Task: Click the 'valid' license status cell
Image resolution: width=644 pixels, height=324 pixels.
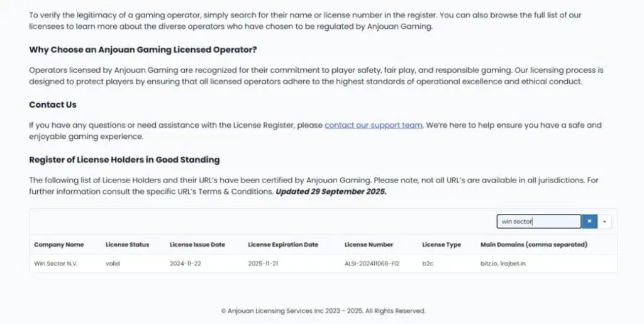Action: pyautogui.click(x=113, y=263)
